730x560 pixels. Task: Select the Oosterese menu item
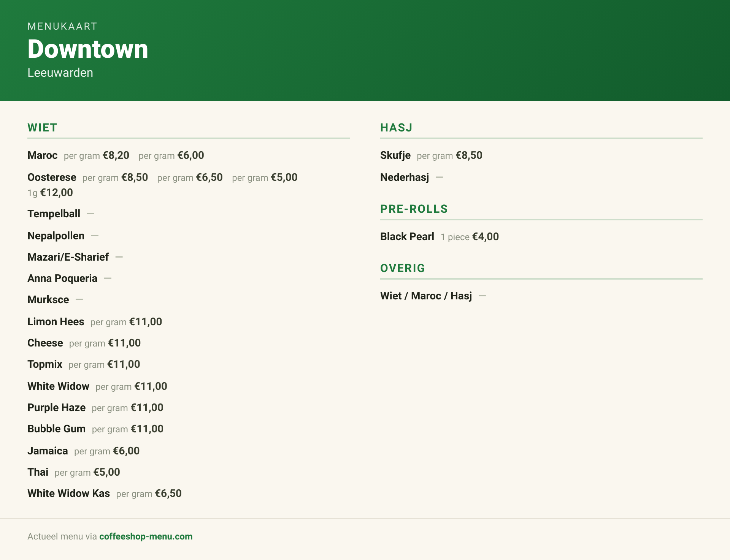tap(52, 177)
